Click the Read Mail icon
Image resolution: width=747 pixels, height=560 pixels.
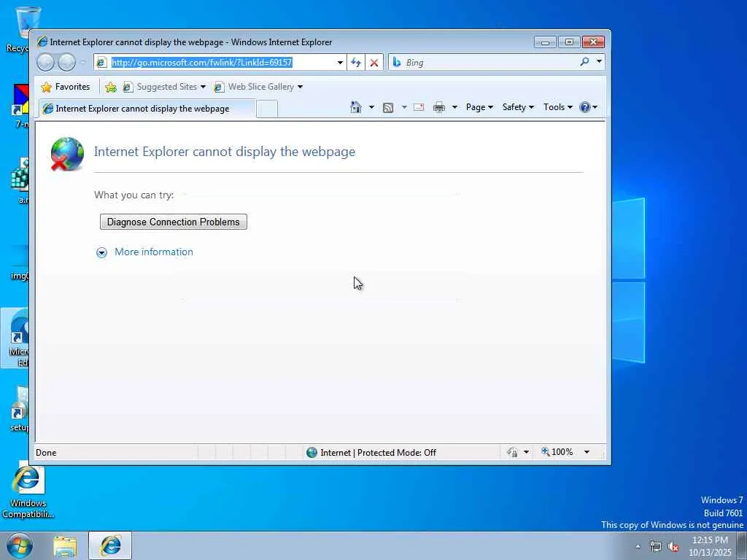coord(419,107)
